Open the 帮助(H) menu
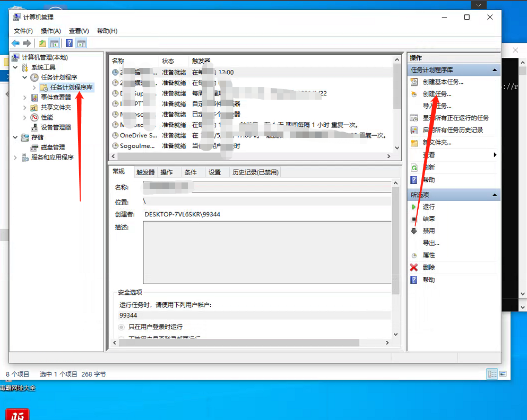 click(x=107, y=31)
